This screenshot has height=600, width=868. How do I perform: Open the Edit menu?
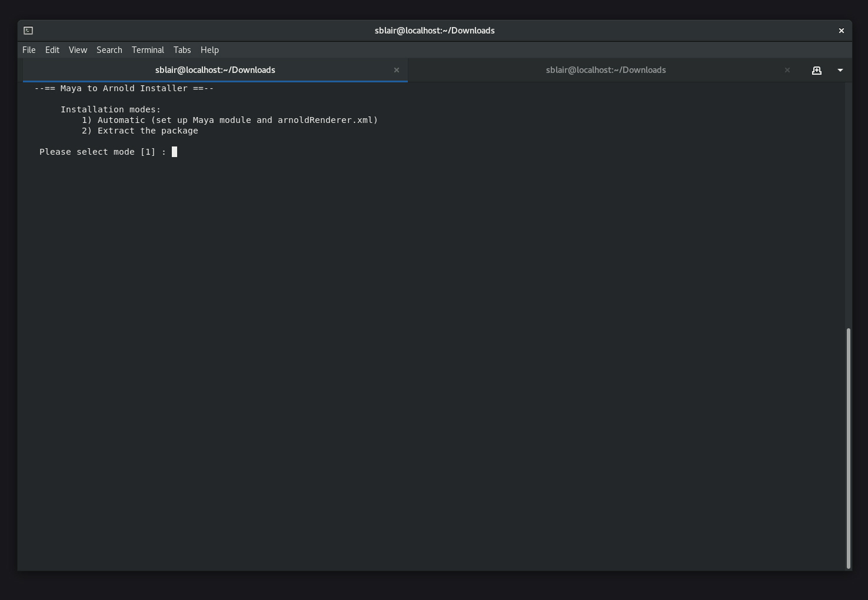click(52, 50)
